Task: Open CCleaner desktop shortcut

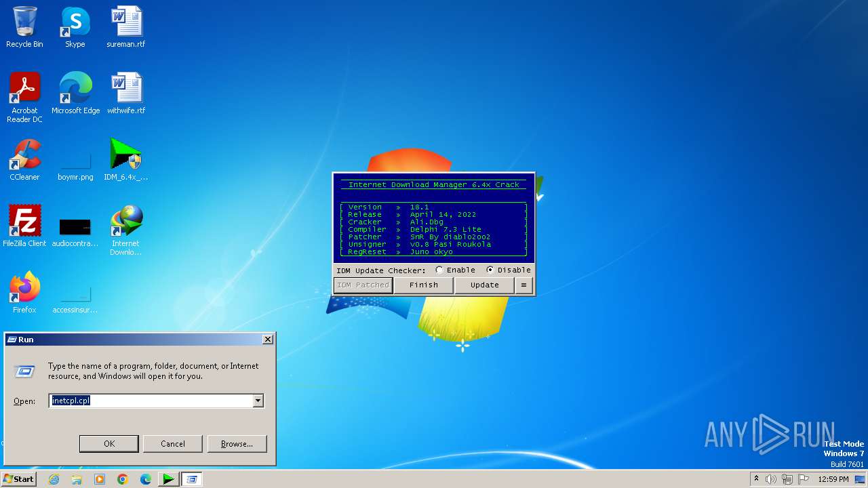Action: 24,160
